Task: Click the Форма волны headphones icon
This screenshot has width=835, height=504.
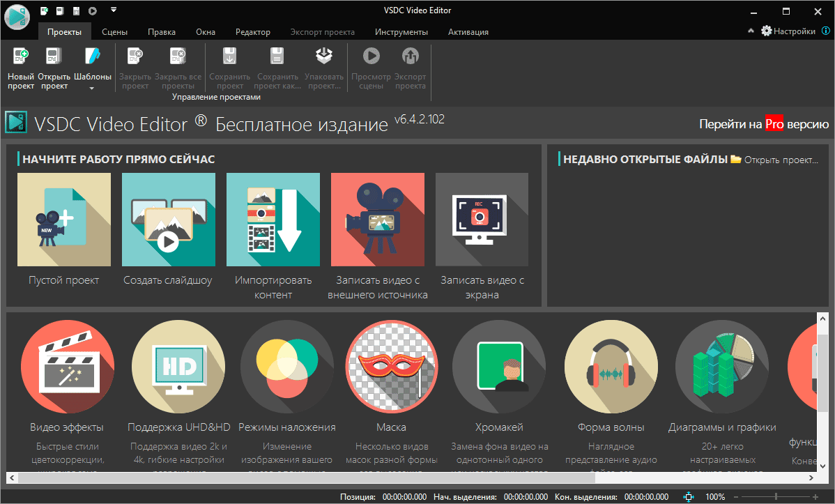Action: (x=611, y=367)
